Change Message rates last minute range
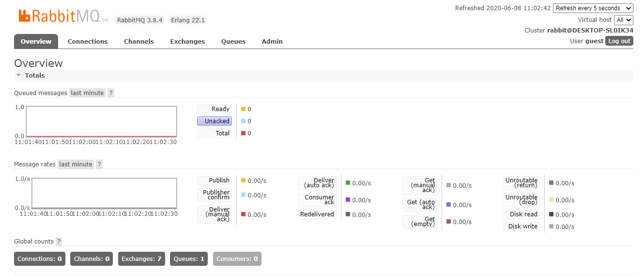 [x=76, y=164]
